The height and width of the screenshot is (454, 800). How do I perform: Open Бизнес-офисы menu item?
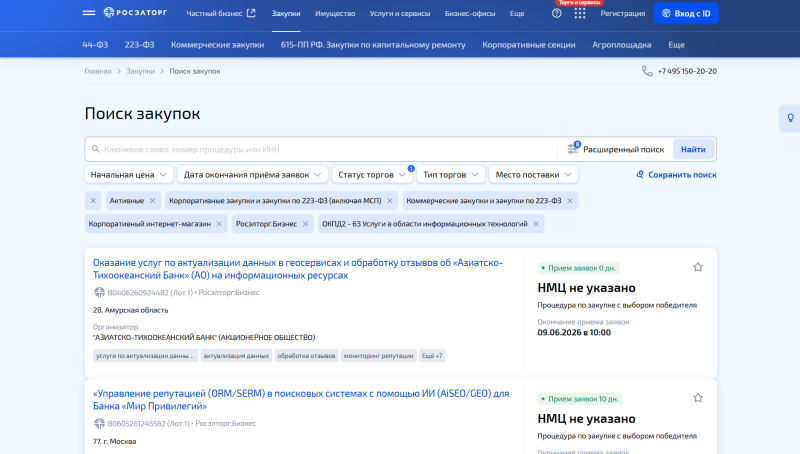(x=470, y=13)
